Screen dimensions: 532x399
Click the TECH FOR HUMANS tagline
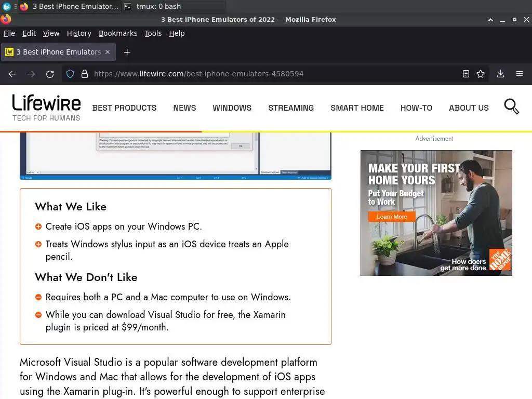[46, 118]
